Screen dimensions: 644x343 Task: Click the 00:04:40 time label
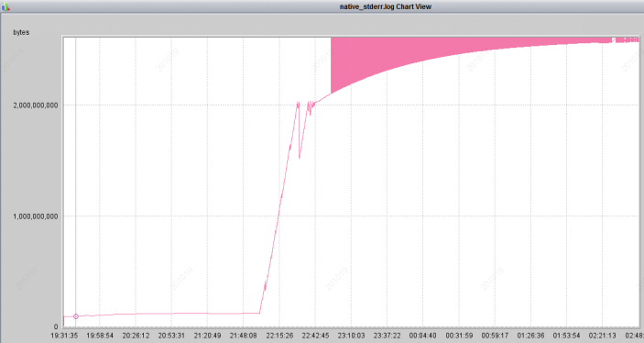point(423,336)
